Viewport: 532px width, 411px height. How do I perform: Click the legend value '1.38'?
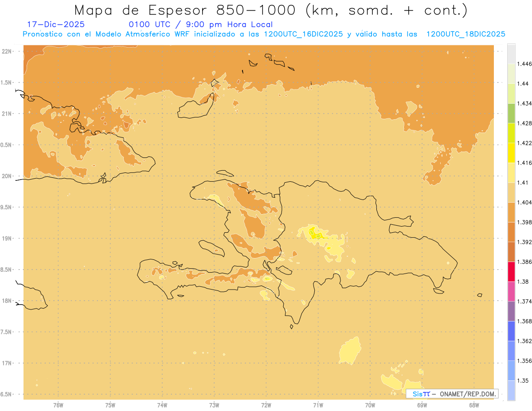coord(523,282)
